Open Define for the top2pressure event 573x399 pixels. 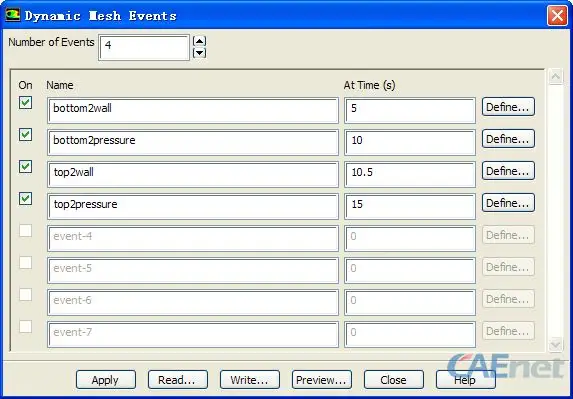coord(508,203)
